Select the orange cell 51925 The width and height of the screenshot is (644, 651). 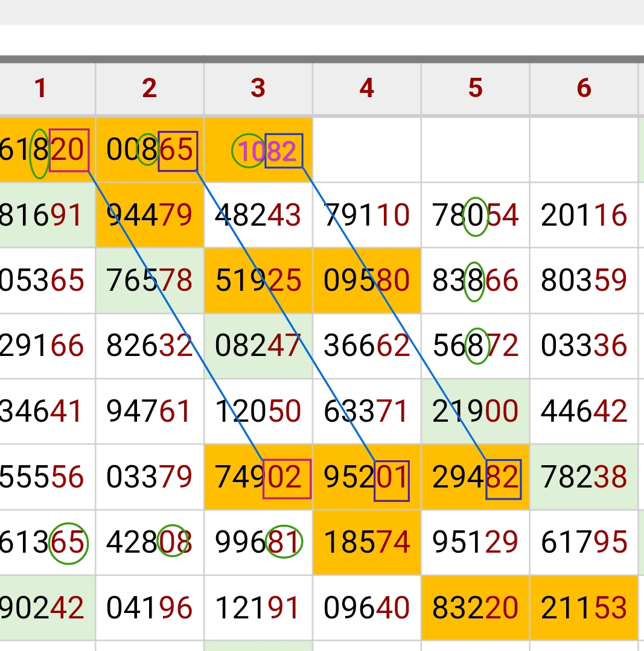(258, 280)
